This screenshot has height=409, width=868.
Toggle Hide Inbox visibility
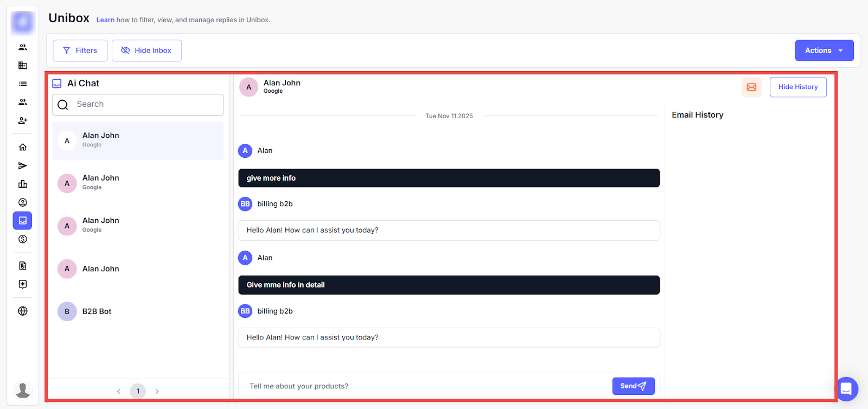(x=146, y=50)
